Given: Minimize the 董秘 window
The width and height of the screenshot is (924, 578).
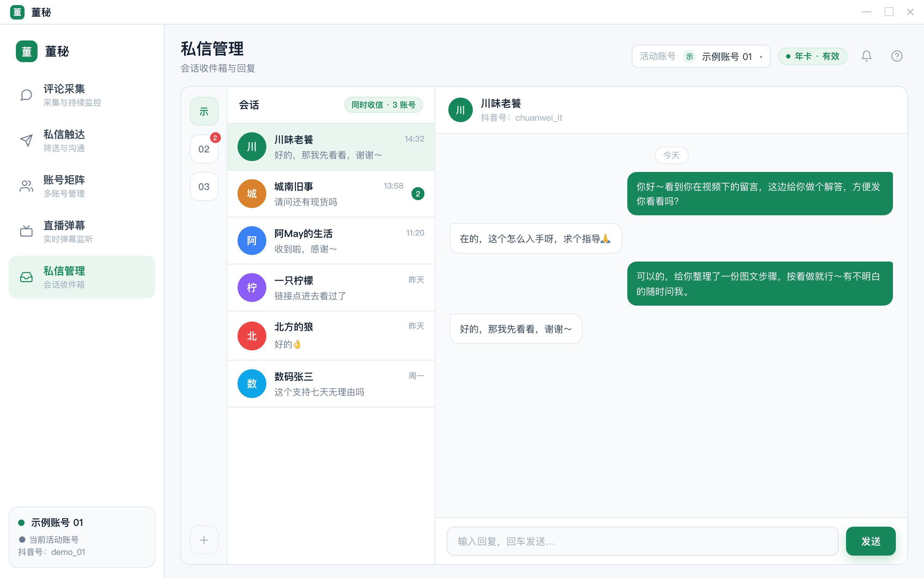Looking at the screenshot, I should click(866, 12).
